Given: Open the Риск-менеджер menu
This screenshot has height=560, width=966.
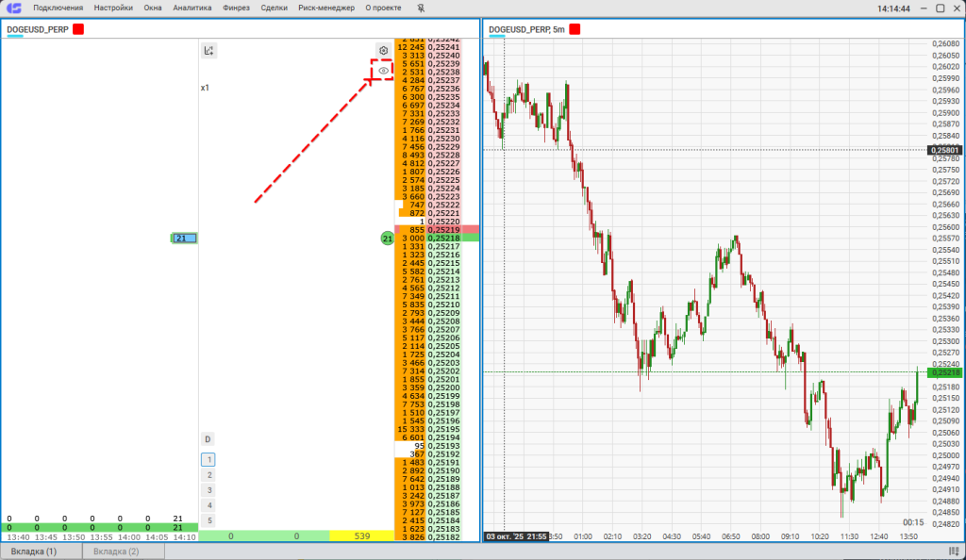Looking at the screenshot, I should point(326,8).
